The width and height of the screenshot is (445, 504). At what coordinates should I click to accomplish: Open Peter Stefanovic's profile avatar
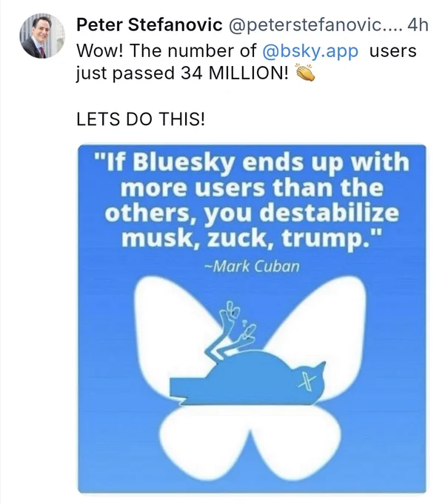[42, 36]
